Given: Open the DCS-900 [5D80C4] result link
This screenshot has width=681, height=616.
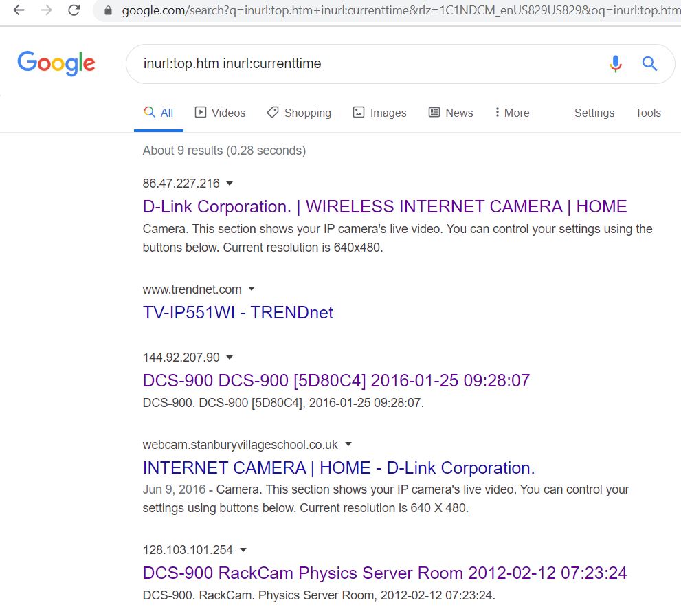Looking at the screenshot, I should click(x=336, y=381).
